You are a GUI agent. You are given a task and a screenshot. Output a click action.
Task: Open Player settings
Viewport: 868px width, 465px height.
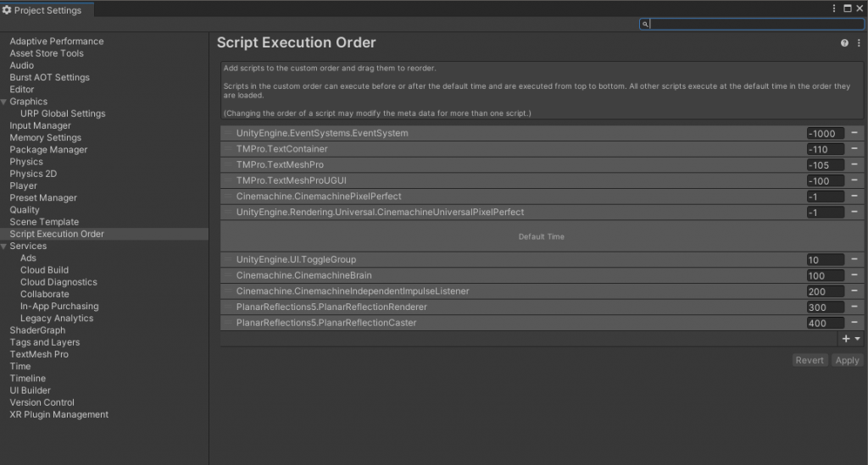tap(23, 185)
